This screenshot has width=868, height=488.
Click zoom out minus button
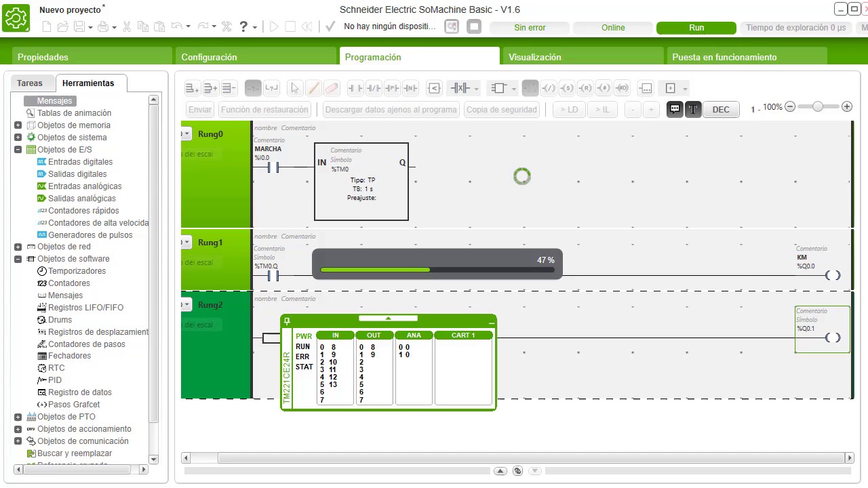coord(790,106)
